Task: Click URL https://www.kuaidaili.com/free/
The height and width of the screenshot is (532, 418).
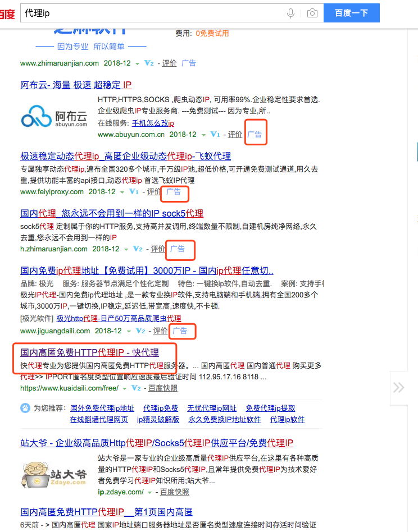Action: [70, 388]
